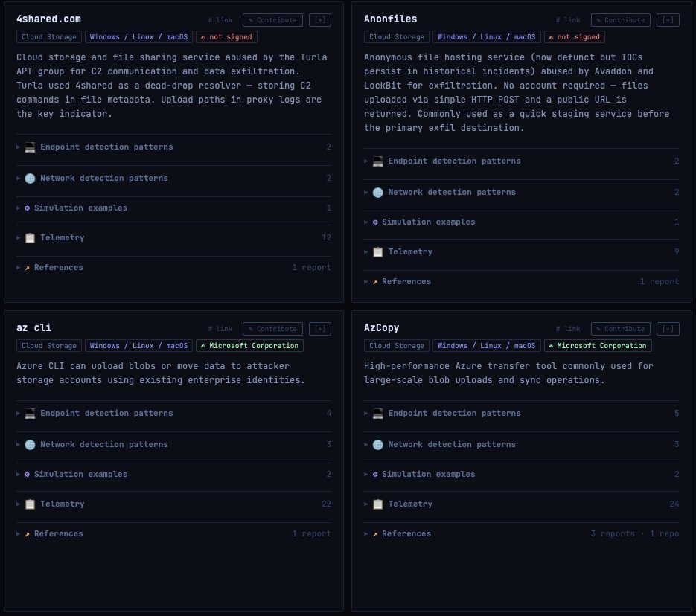Viewport: 696px width, 616px height.
Task: Click Contribute button on az cli card
Action: 272,329
